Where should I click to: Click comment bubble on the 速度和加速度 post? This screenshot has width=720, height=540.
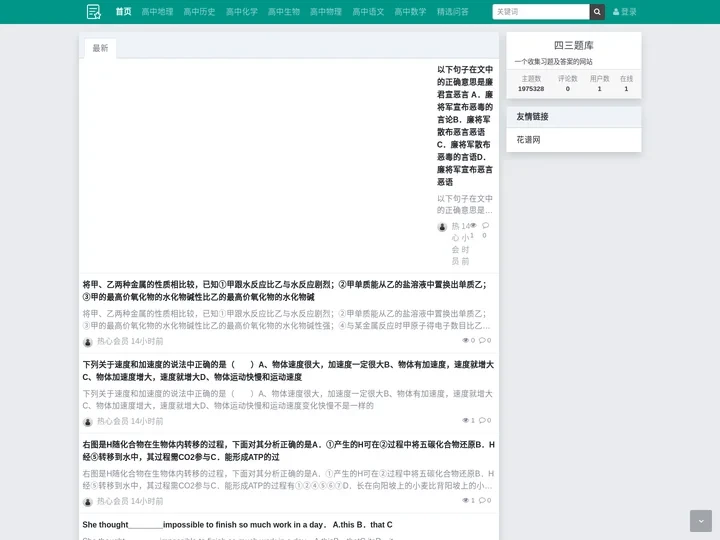482,420
